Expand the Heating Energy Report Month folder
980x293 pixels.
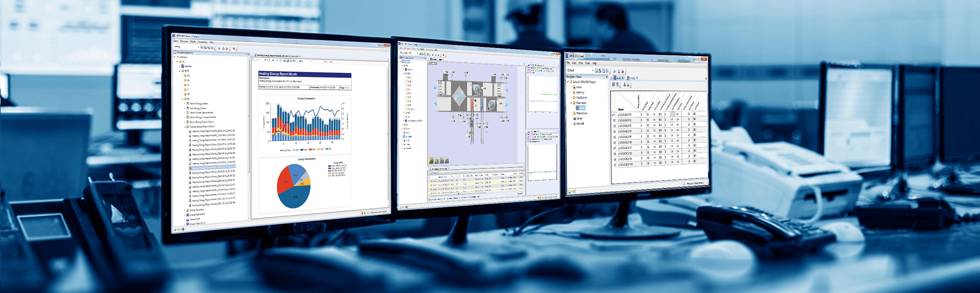click(185, 126)
